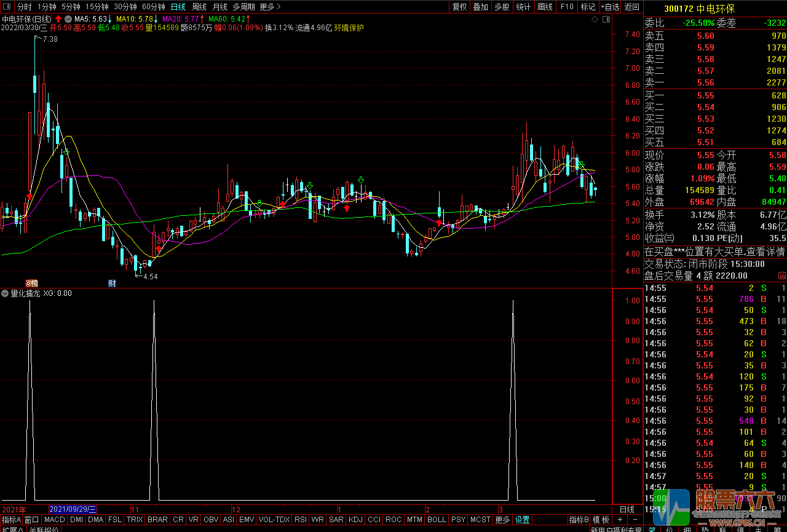Open the 扩展∧ panel tab
This screenshot has height=532, width=787.
pyautogui.click(x=12, y=529)
